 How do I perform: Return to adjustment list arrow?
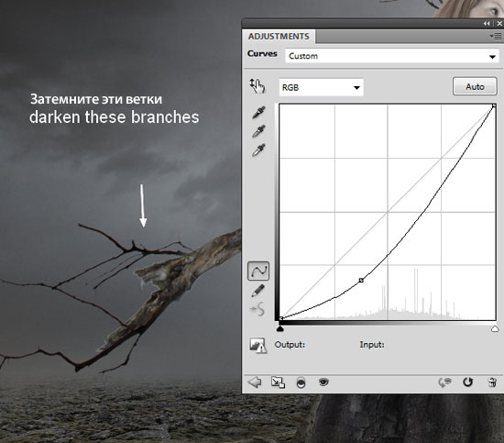pyautogui.click(x=255, y=382)
